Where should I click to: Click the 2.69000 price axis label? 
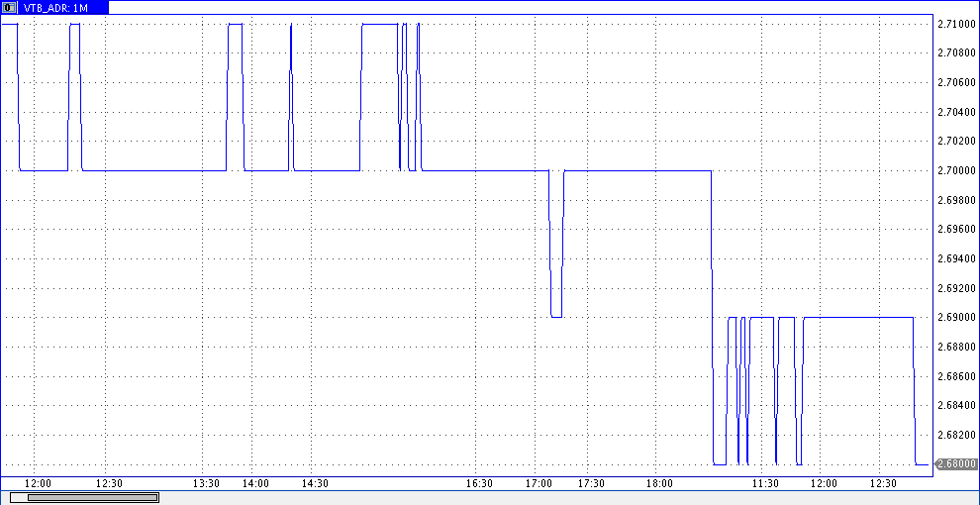pos(956,317)
